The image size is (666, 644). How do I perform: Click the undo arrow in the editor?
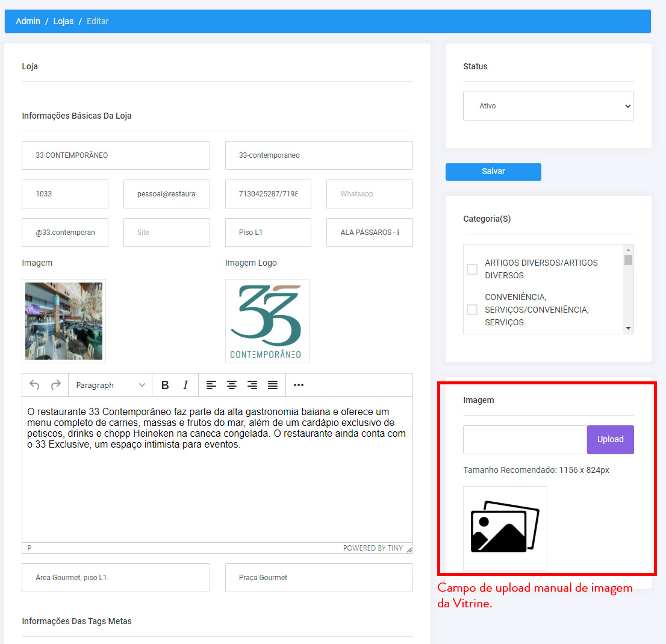34,386
